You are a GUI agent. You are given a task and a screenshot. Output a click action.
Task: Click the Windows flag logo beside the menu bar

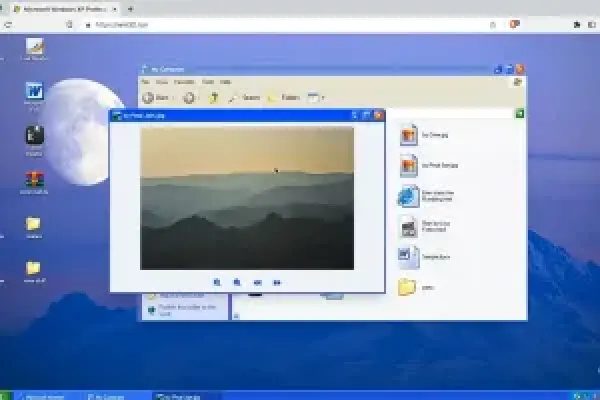point(518,82)
